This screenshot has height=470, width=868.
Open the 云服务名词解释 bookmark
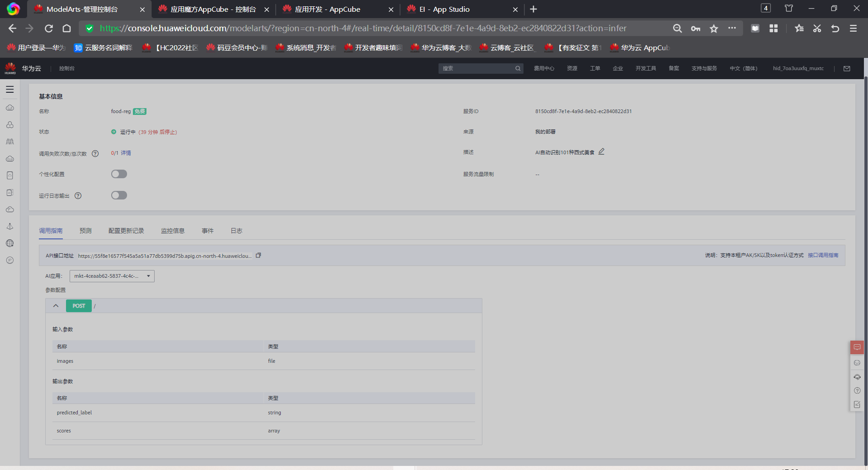[103, 48]
